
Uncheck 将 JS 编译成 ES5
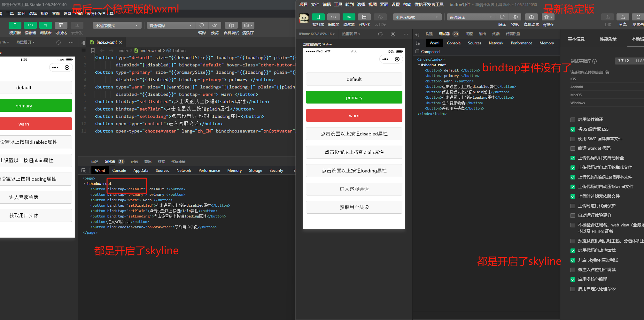pos(573,129)
